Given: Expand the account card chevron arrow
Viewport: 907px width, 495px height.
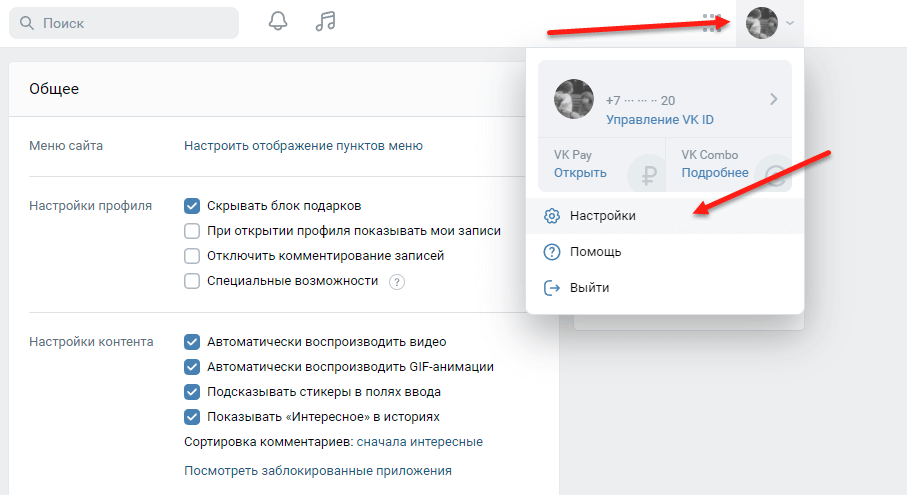Looking at the screenshot, I should [x=773, y=99].
